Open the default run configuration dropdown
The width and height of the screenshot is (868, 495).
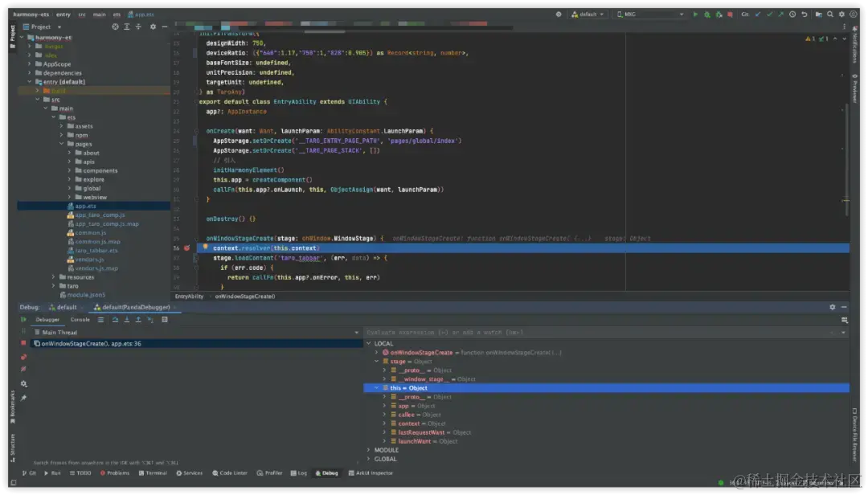click(x=588, y=14)
